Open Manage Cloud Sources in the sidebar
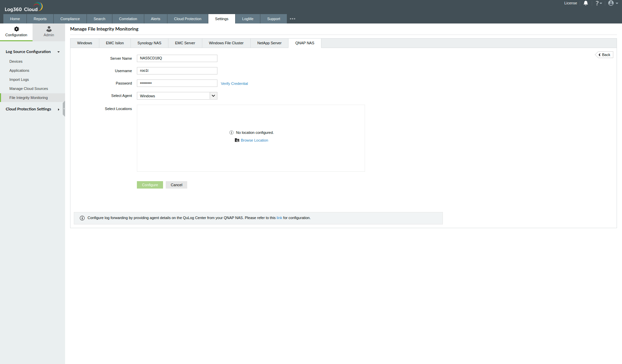 29,89
